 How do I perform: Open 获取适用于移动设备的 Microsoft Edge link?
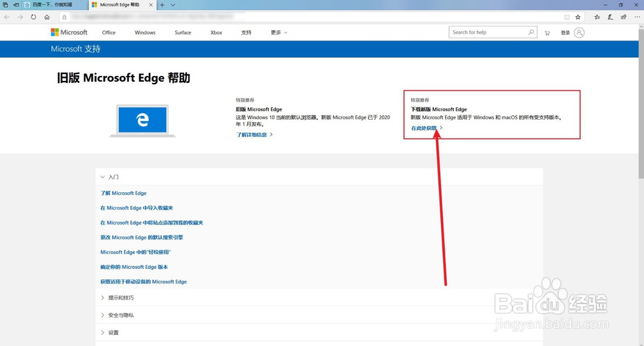point(144,282)
